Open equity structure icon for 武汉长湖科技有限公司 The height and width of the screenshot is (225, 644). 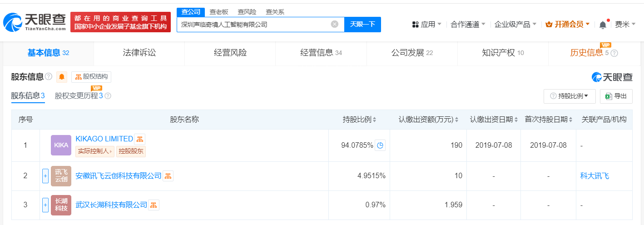[x=154, y=205]
